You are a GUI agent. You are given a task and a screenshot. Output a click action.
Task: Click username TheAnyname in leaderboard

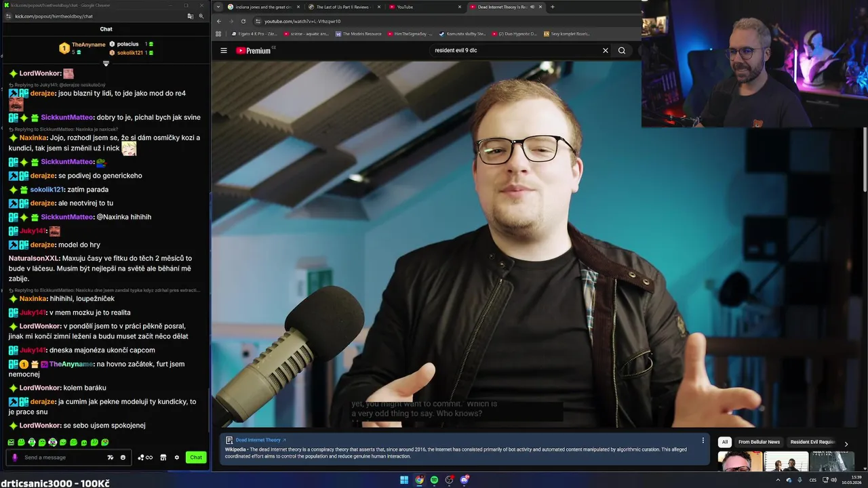tap(89, 45)
